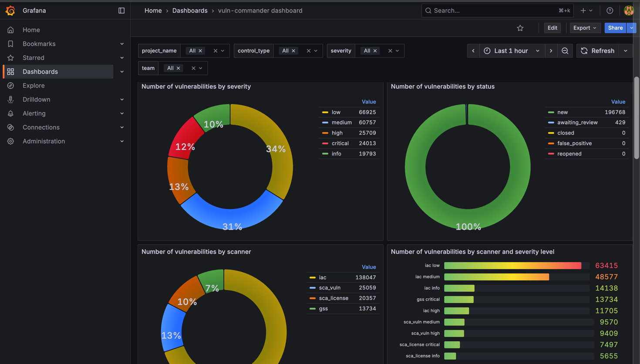Click the dashboard vertical scrollbar

(637, 118)
